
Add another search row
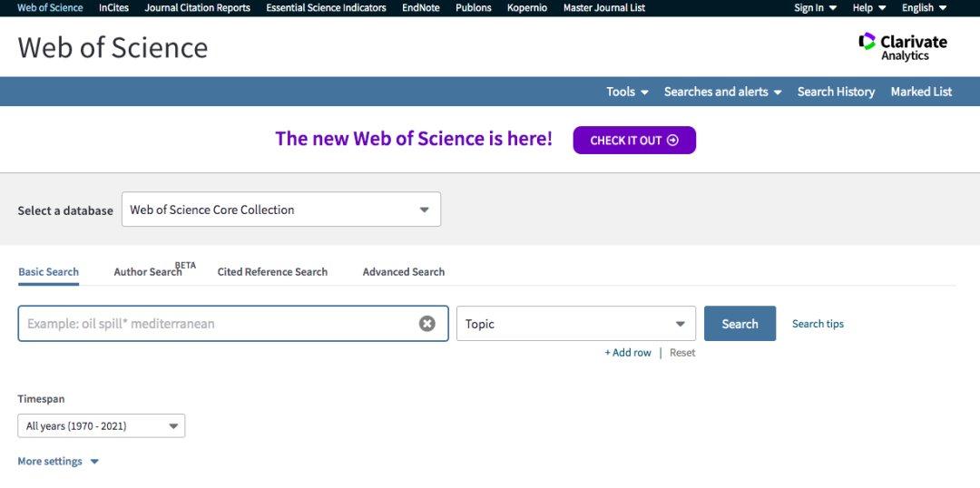tap(628, 353)
